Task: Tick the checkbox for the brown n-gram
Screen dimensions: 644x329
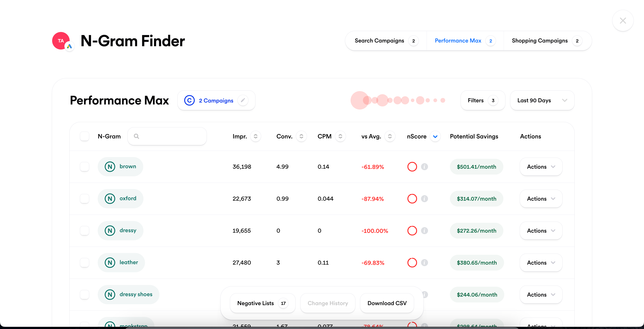Action: [x=85, y=166]
